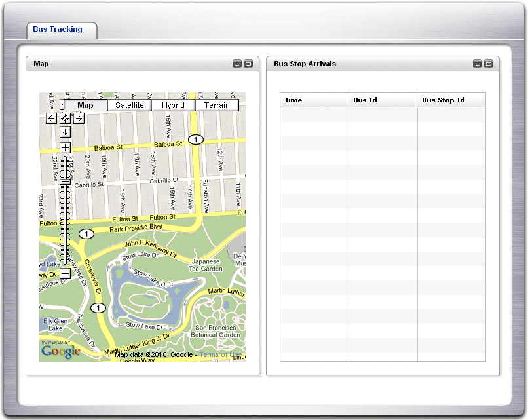Minimize the Map panel
Image resolution: width=528 pixels, height=420 pixels.
tap(237, 64)
